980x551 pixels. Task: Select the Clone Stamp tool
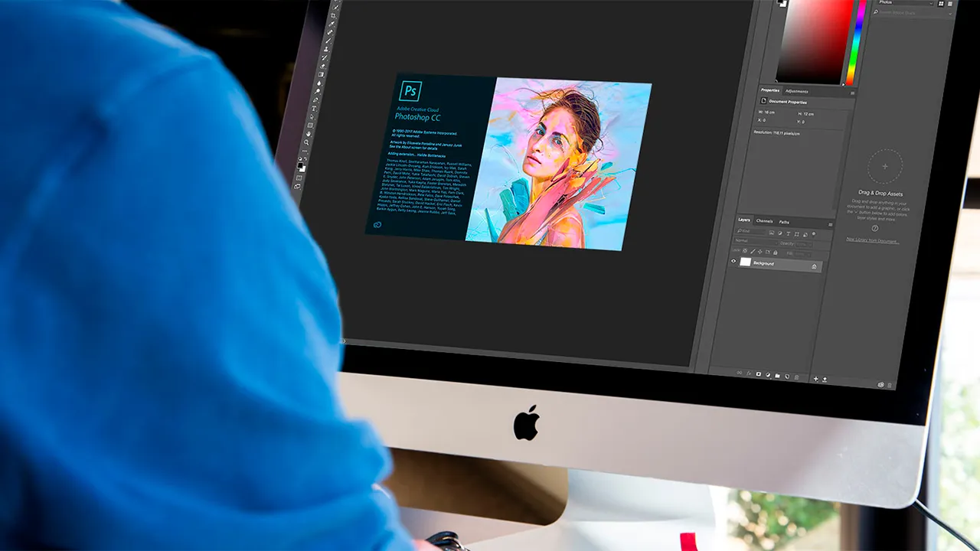coord(326,50)
